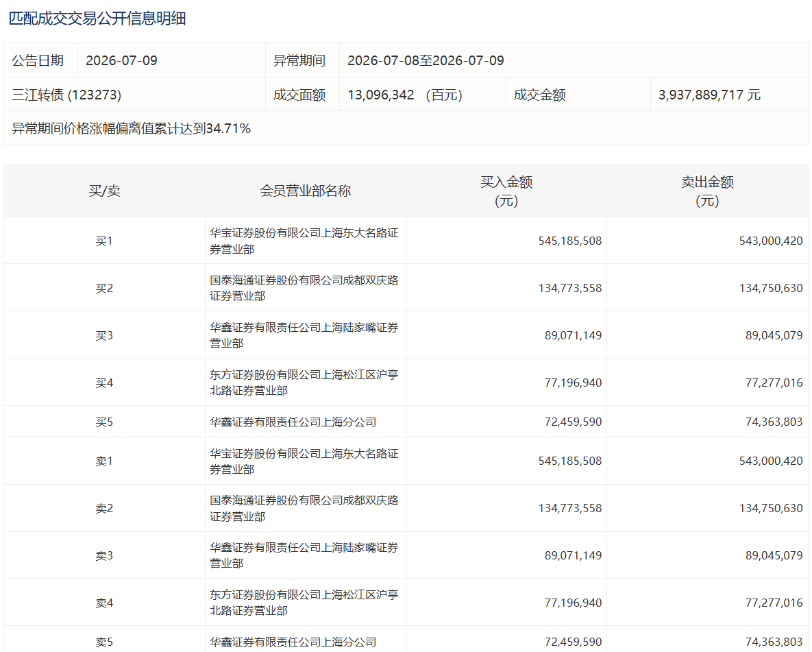
Task: Click buy amount 134,773,558 in 买2 row
Action: [x=569, y=288]
